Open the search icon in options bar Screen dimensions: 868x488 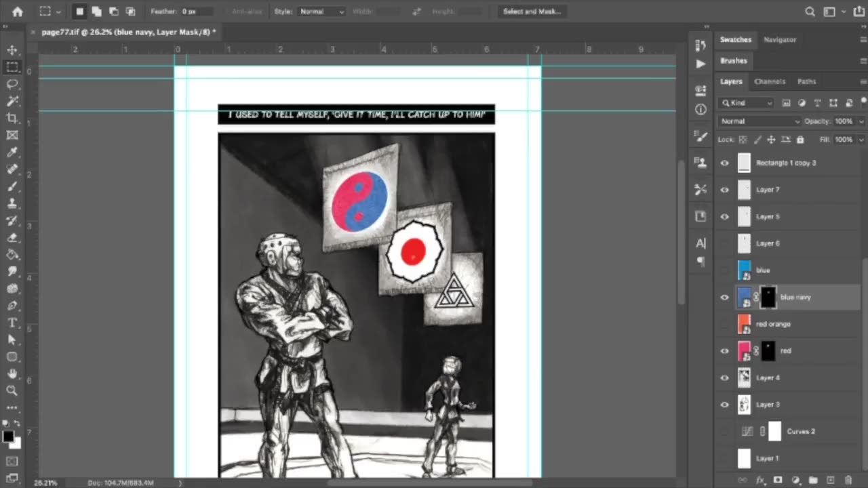810,12
